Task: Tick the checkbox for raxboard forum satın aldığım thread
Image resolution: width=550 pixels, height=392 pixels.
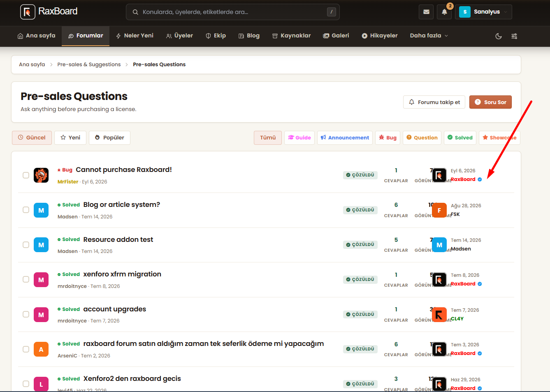Action: (x=26, y=349)
